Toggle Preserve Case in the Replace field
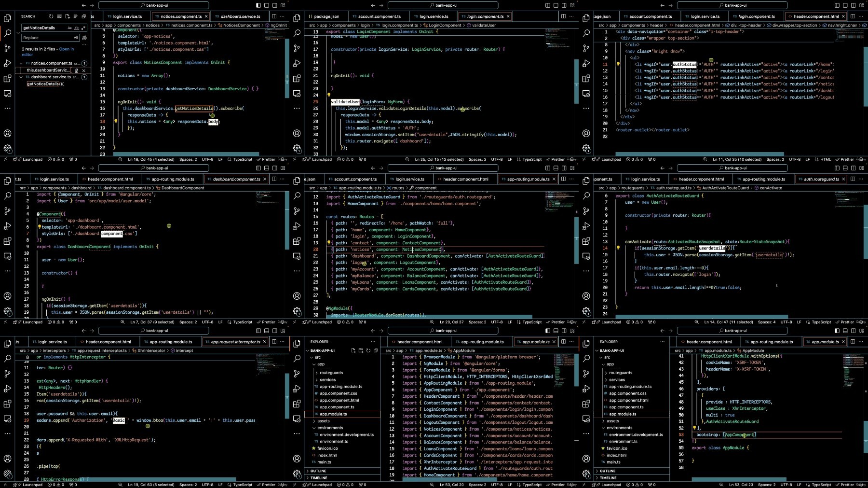This screenshot has height=488, width=868. point(76,38)
